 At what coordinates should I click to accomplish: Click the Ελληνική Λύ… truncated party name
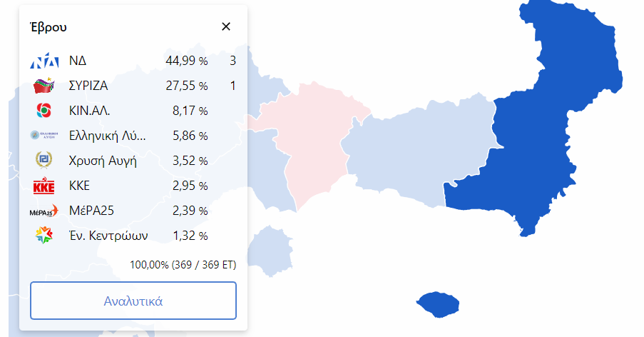point(107,136)
